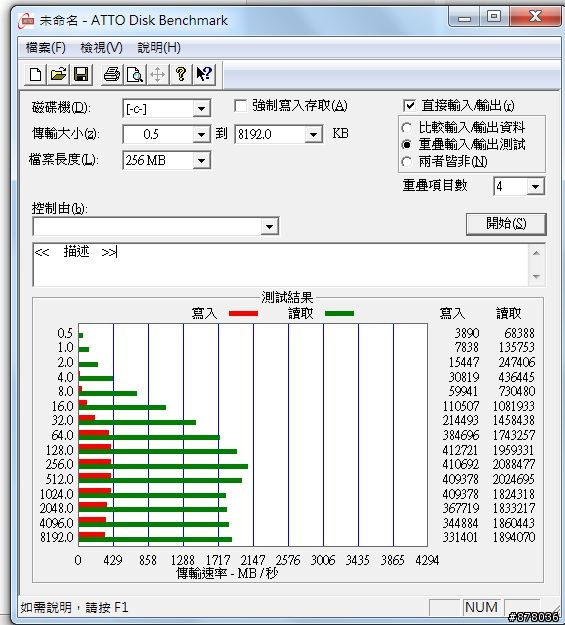Image resolution: width=565 pixels, height=625 pixels.
Task: Click the green read bar for 256.0
Action: pyautogui.click(x=163, y=466)
